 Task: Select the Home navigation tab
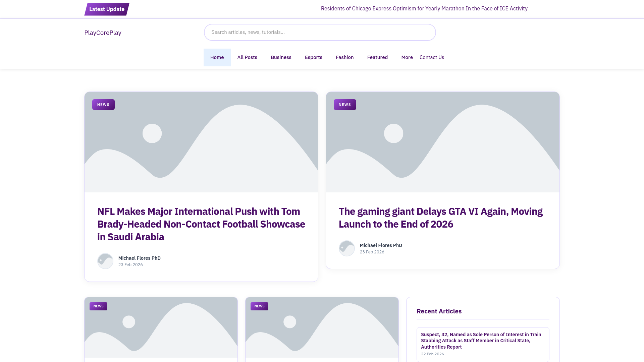[217, 57]
